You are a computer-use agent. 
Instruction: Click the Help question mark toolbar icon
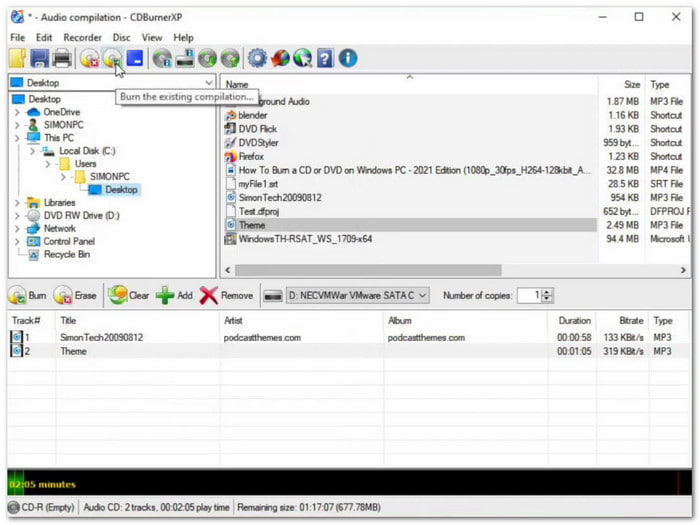click(x=325, y=59)
